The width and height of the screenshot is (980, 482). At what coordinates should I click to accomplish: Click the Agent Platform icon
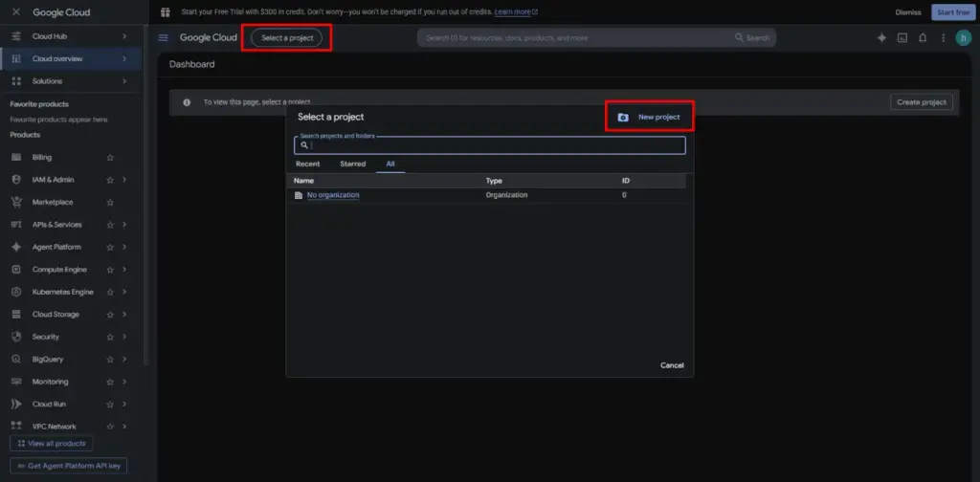coord(17,248)
